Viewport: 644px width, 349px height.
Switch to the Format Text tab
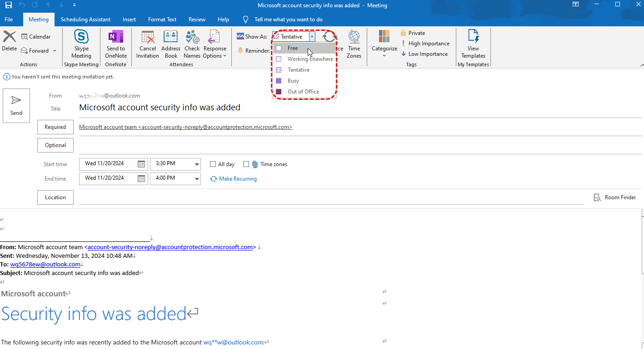point(162,20)
